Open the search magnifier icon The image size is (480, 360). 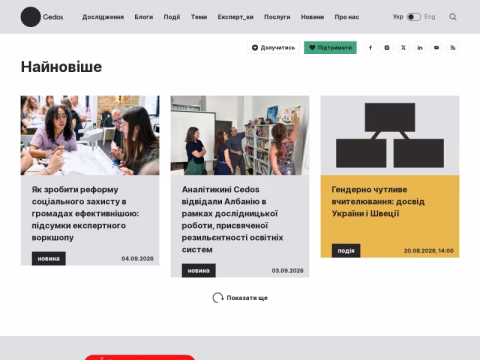(453, 17)
